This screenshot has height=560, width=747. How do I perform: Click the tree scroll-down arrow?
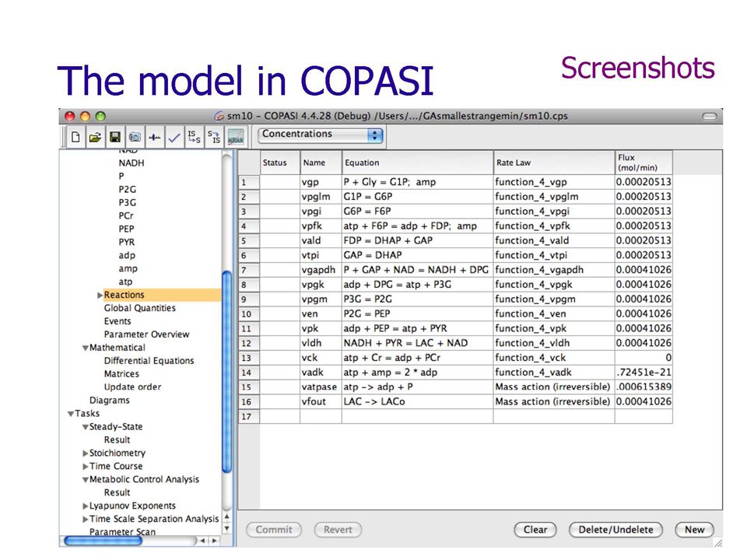(x=226, y=529)
